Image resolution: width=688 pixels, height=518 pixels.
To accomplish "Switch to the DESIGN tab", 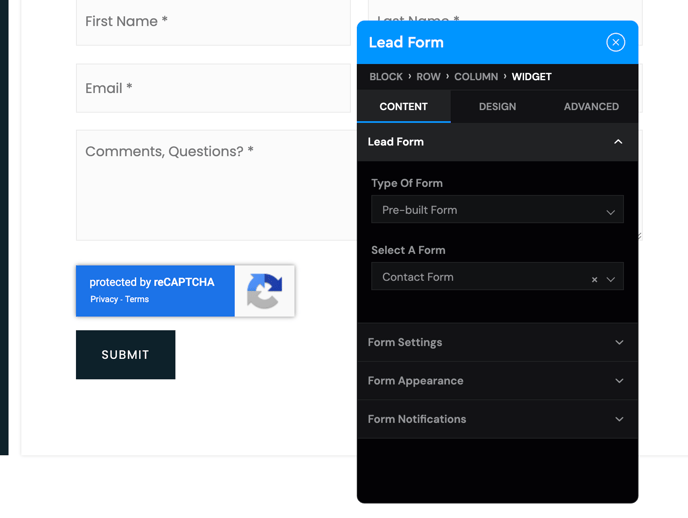I will point(498,107).
